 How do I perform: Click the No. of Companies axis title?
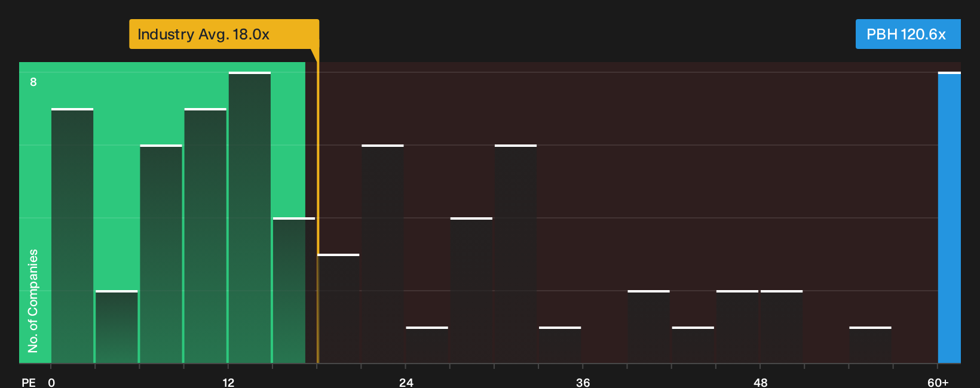[33, 300]
